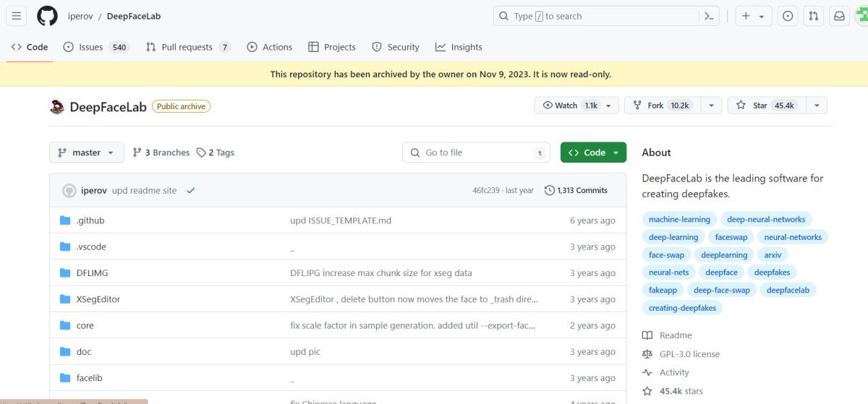
Task: Open the deep-neural-networks topic tag
Action: pyautogui.click(x=766, y=219)
